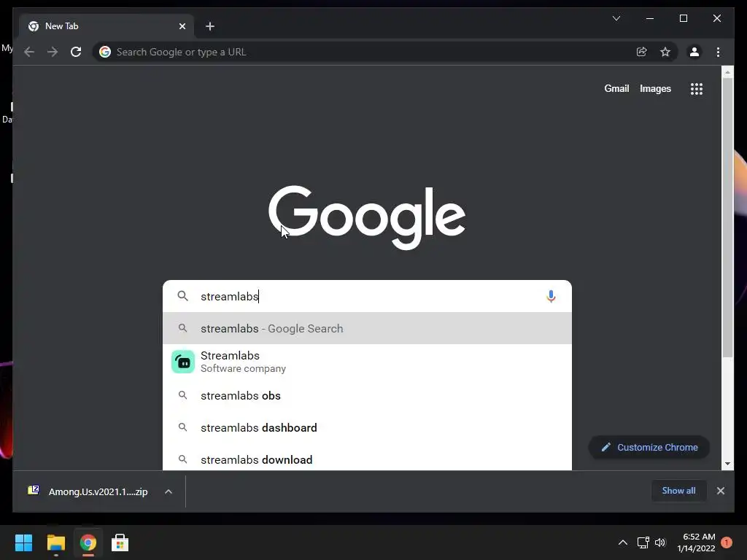Open the Google apps grid
The image size is (747, 560).
tap(697, 89)
